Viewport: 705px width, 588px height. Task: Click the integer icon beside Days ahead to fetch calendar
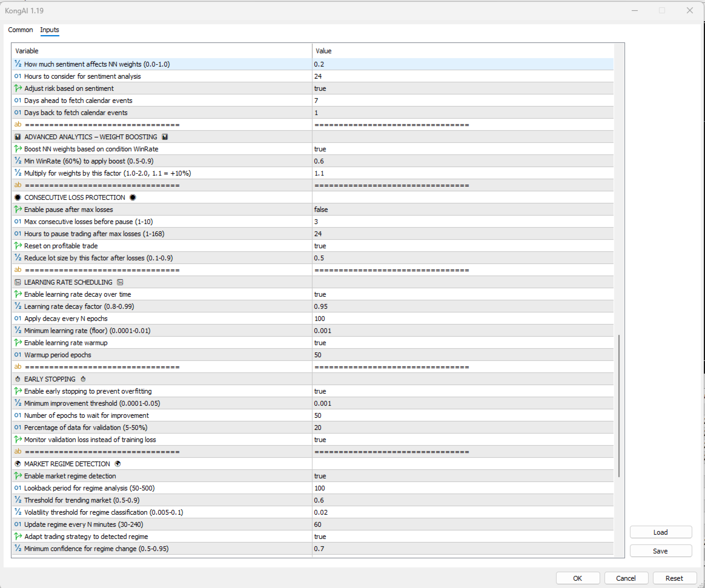18,101
